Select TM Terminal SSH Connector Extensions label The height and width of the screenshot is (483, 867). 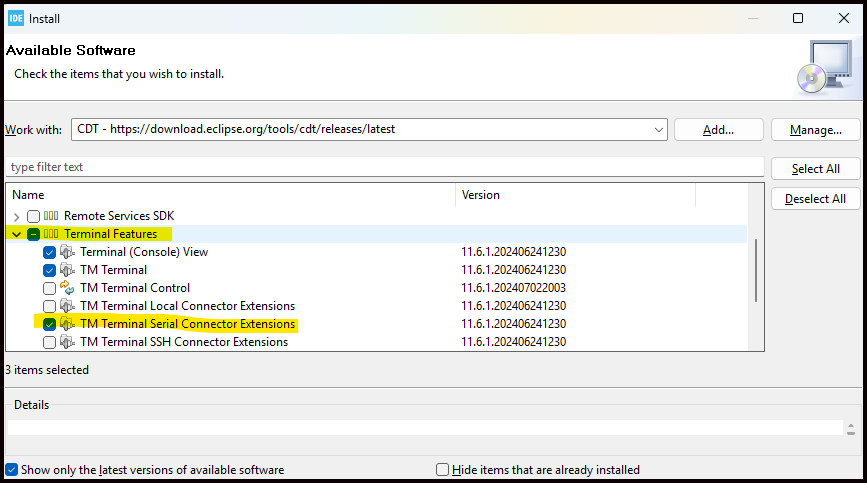[x=184, y=342]
